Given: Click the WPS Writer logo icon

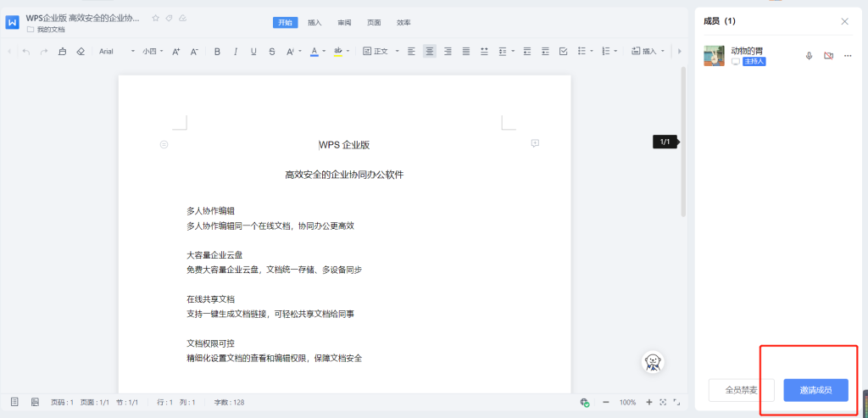Looking at the screenshot, I should pos(12,23).
